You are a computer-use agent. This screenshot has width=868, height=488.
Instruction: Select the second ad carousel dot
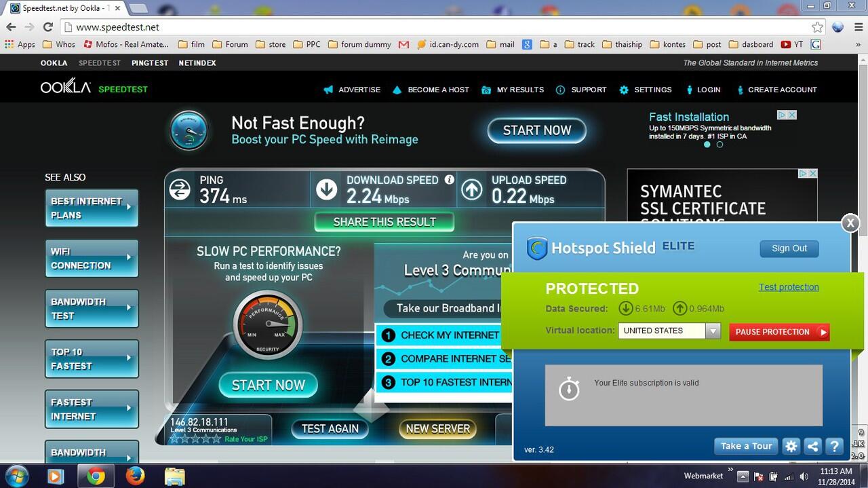coord(719,145)
